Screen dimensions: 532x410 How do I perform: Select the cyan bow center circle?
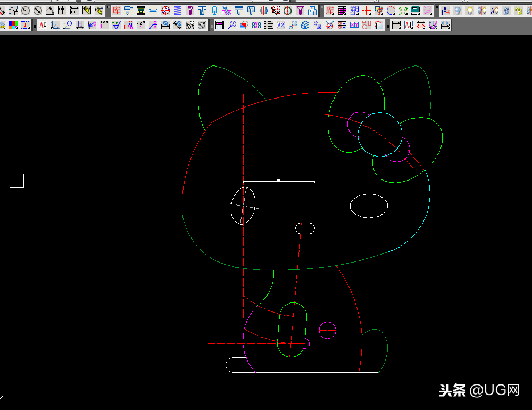point(380,135)
